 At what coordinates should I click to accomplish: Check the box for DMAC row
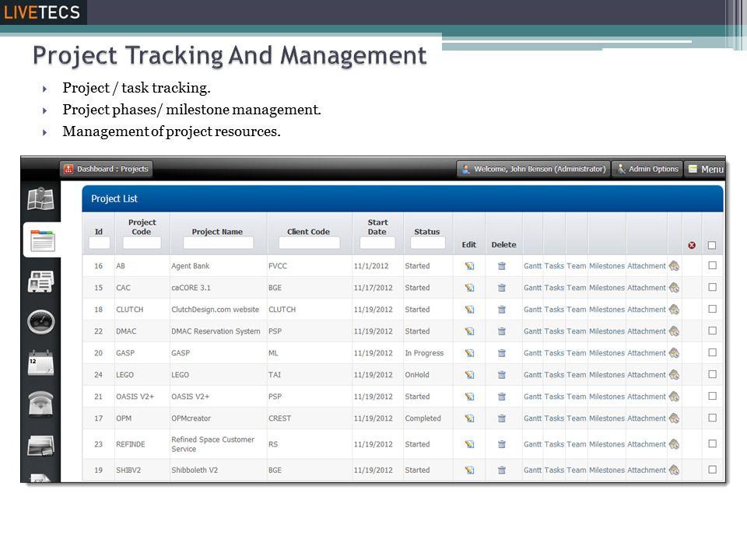coord(712,331)
